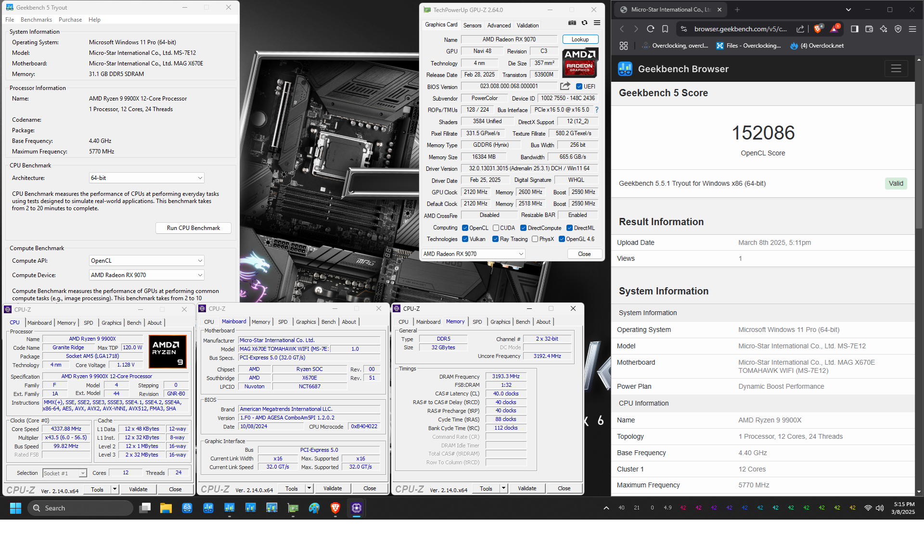
Task: Click the browser reload icon
Action: tap(650, 29)
